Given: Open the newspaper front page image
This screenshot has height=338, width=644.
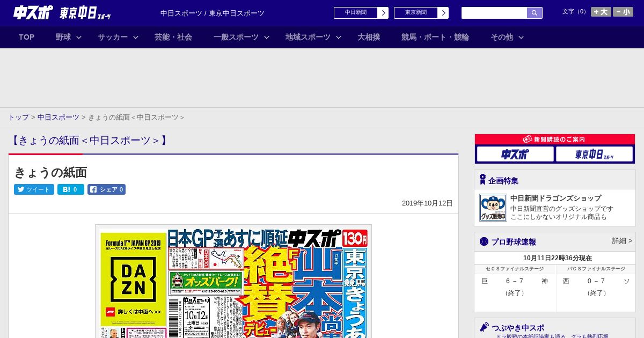Looking at the screenshot, I should point(233,281).
